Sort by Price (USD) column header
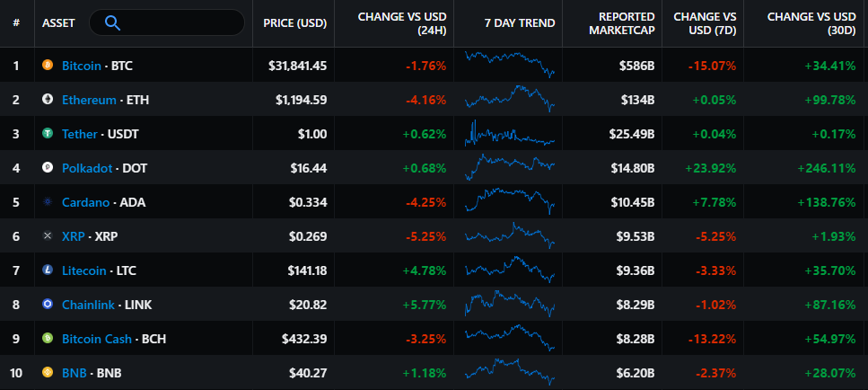 [294, 23]
